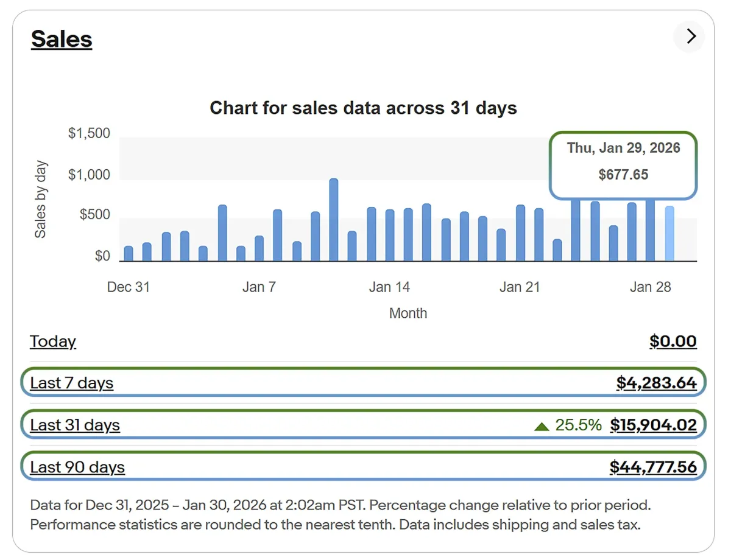The image size is (731, 560).
Task: Select the Last 7 days link
Action: [72, 383]
